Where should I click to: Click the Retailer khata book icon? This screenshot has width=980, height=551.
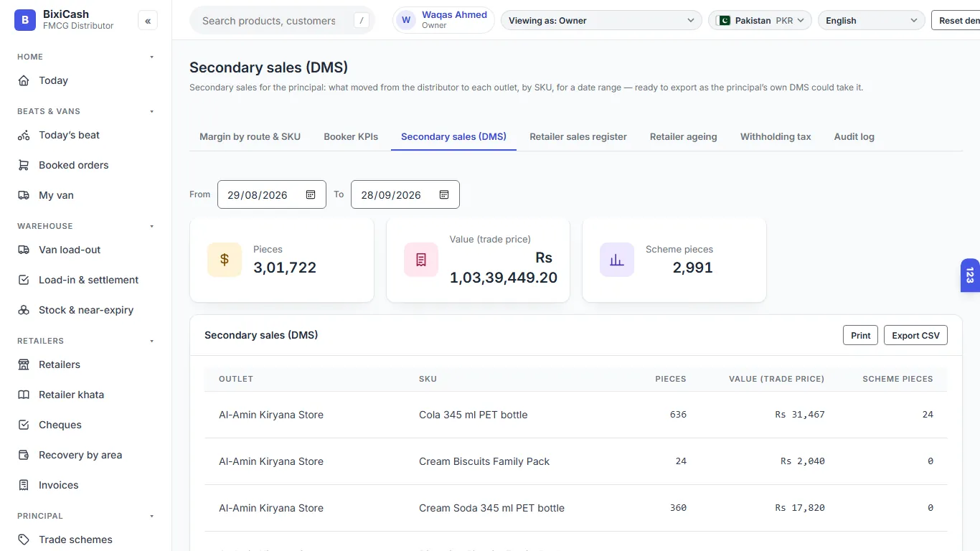[24, 395]
